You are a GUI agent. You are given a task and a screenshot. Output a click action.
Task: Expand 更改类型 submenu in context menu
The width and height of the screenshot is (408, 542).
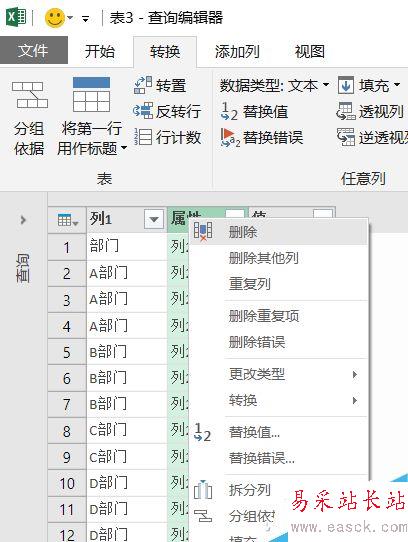[x=279, y=374]
